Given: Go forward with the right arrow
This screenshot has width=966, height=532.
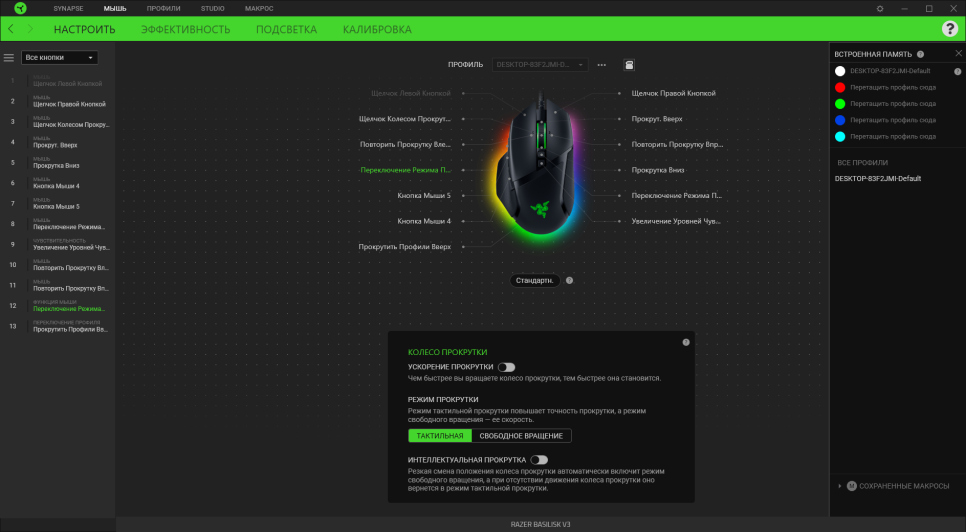Looking at the screenshot, I should [30, 29].
